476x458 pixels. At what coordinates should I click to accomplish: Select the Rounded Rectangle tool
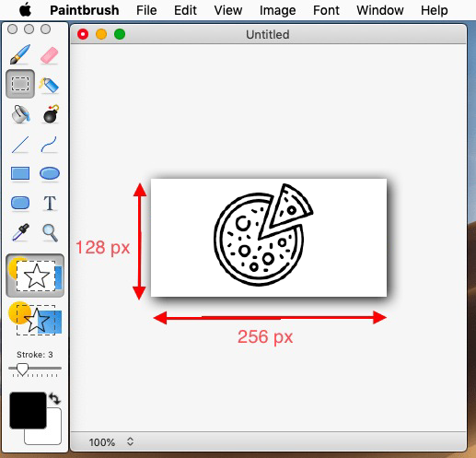pos(20,203)
